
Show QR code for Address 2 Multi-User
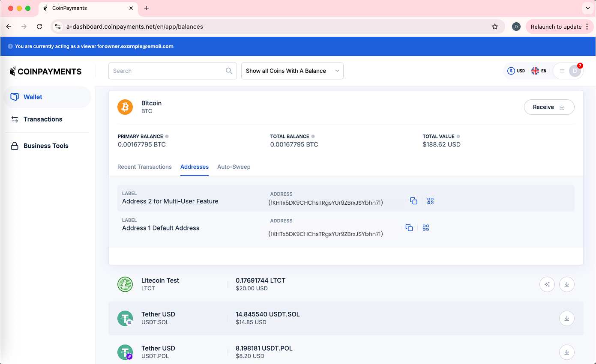point(430,201)
